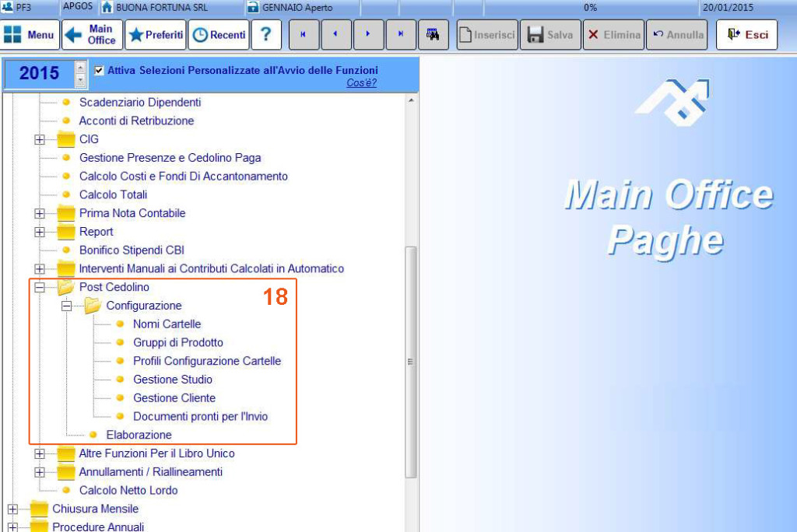Expand the Report folder
The width and height of the screenshot is (797, 532).
click(x=40, y=232)
